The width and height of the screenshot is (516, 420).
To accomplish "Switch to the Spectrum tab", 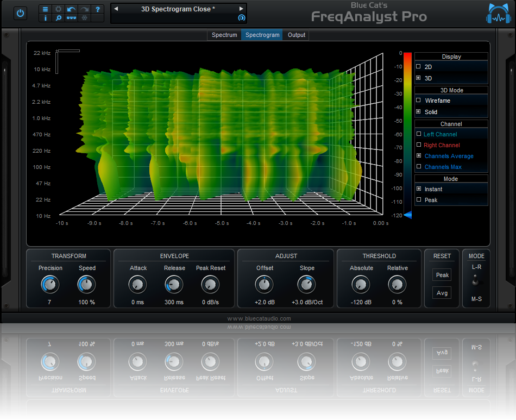I will pyautogui.click(x=224, y=35).
